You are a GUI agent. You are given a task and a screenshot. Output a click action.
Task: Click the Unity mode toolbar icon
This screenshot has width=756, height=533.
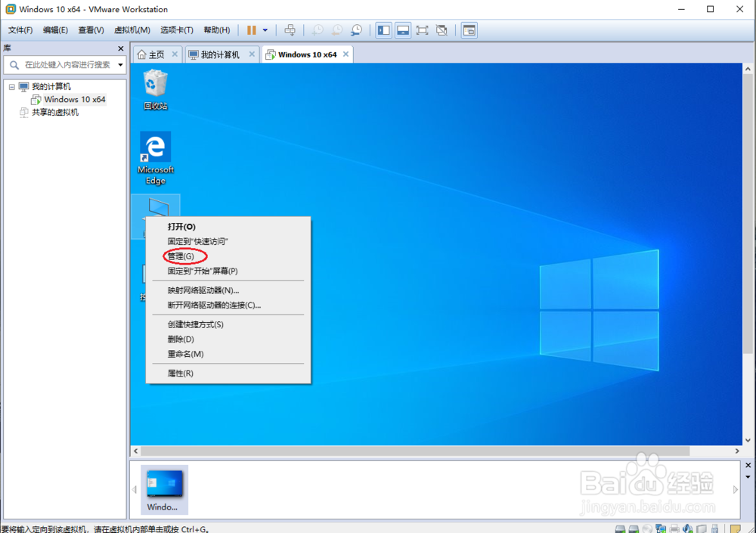(442, 30)
